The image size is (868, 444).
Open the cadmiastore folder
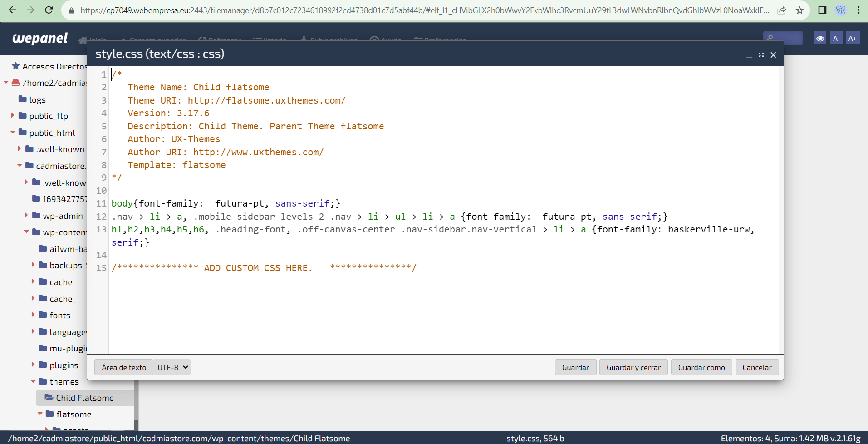(56, 166)
